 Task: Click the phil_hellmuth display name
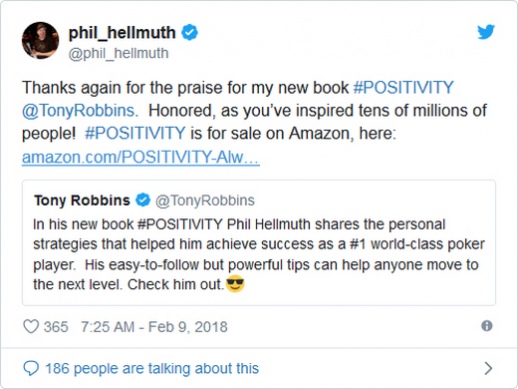coord(122,33)
